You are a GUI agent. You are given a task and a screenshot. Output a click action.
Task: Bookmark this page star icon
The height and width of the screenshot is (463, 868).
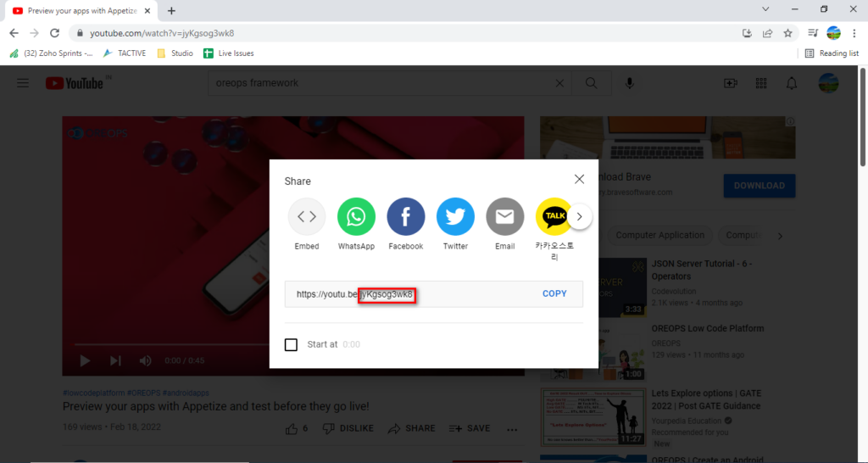pos(787,33)
